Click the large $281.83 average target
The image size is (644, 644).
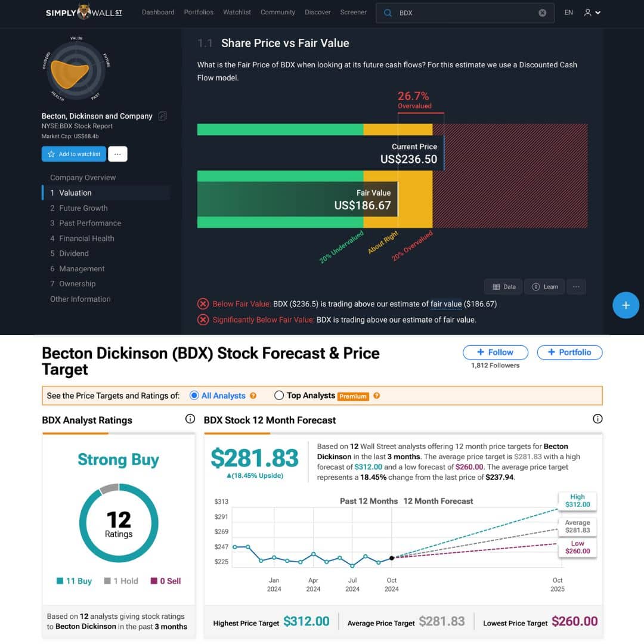(255, 458)
